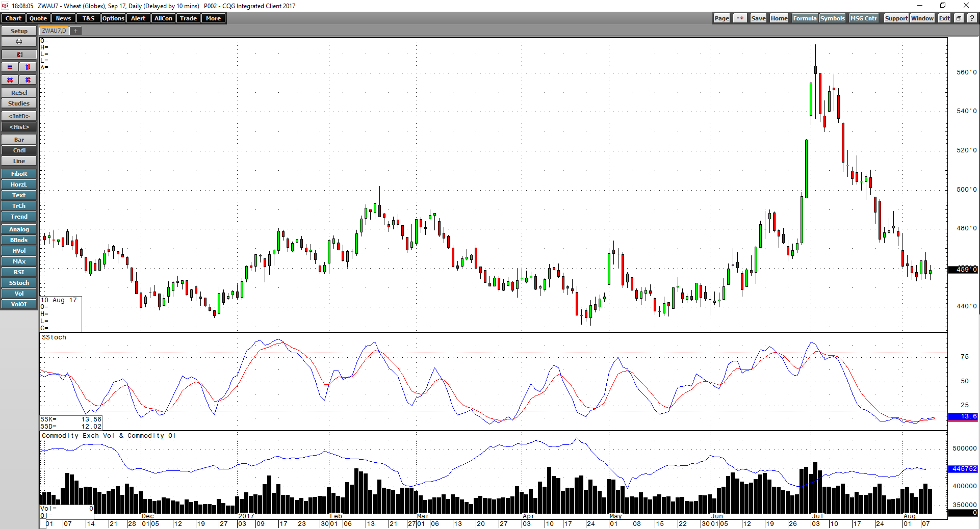Open the T&S window button
Screen dimensions: 980x529
[88, 18]
